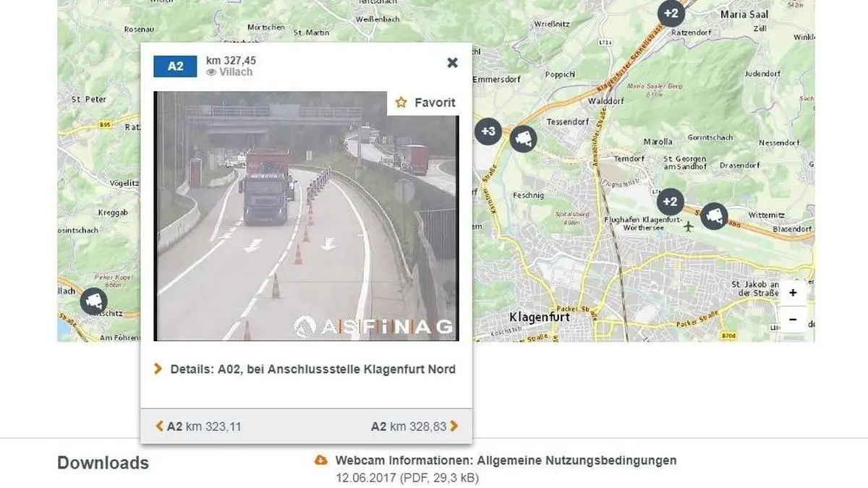Download Webcam Informationen: Allgemeine Nutzungsbedingungen PDF
Viewport: 868px width, 488px height.
click(x=506, y=461)
